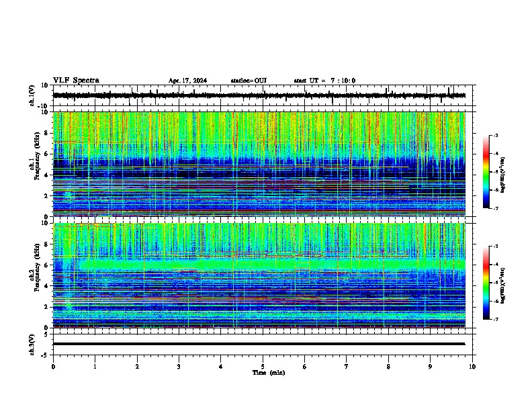Click the "ch.1(V)" waveform axis label
532x411 pixels.
coord(32,95)
